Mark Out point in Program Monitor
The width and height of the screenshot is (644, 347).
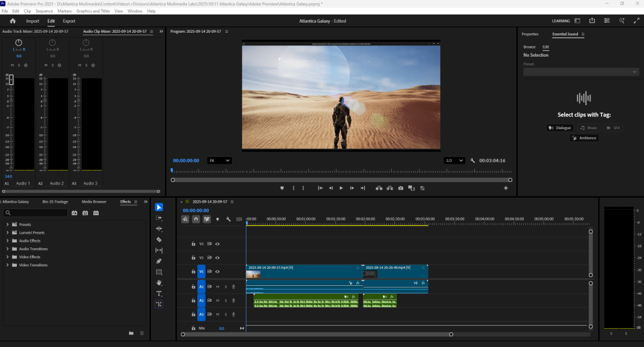pyautogui.click(x=303, y=188)
